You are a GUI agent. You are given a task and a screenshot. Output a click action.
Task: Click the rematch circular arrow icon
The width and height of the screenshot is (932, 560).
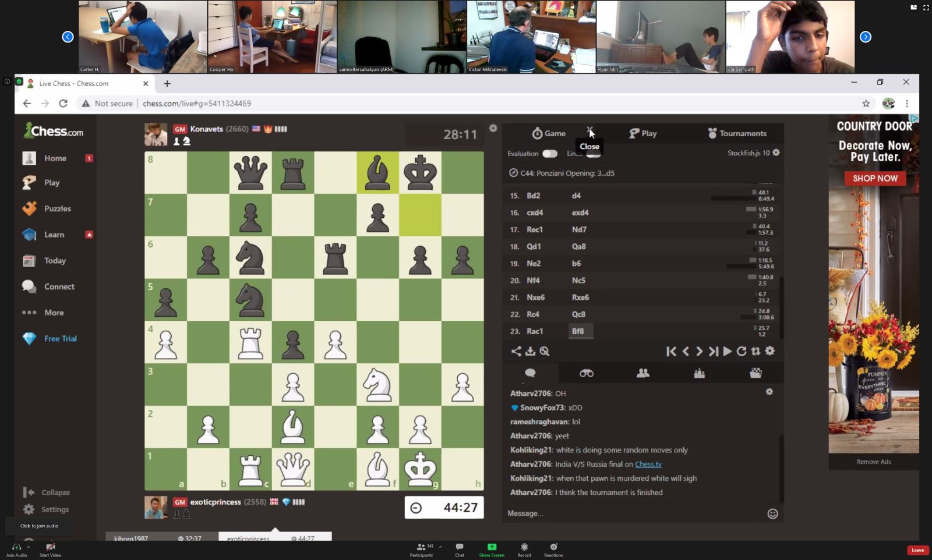pos(742,351)
